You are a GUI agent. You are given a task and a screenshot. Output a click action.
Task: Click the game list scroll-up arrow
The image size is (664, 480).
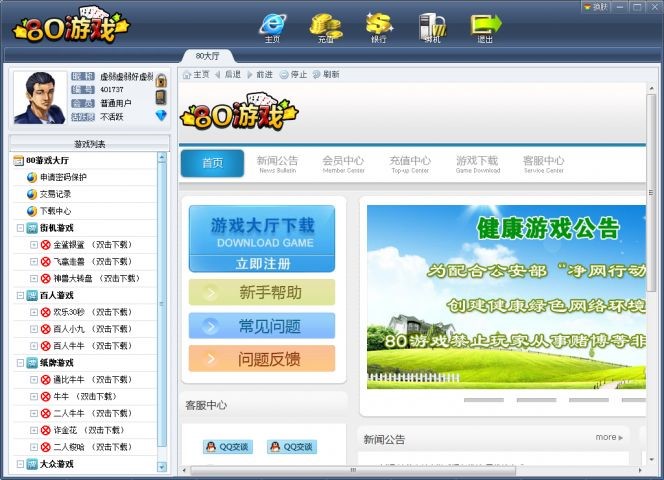162,158
